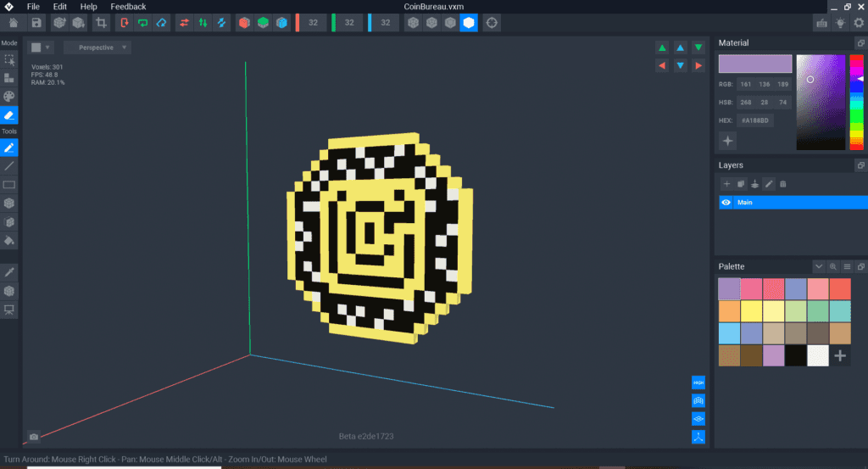Expand the background color dropdown in viewport
The width and height of the screenshot is (868, 469).
41,47
